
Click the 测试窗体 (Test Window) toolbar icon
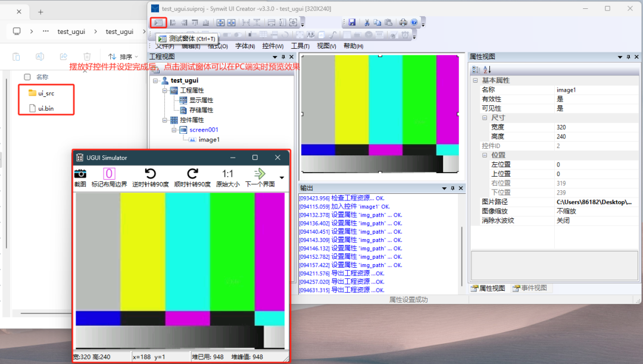click(158, 23)
